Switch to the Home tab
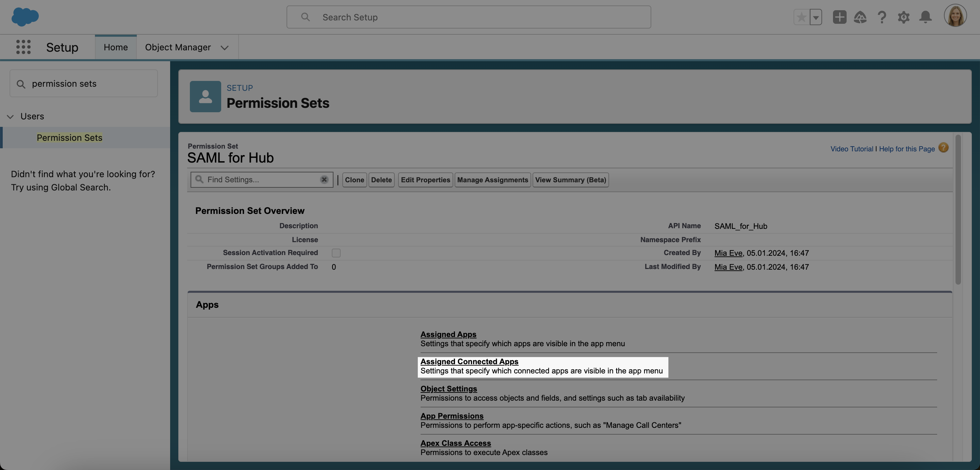 point(116,47)
